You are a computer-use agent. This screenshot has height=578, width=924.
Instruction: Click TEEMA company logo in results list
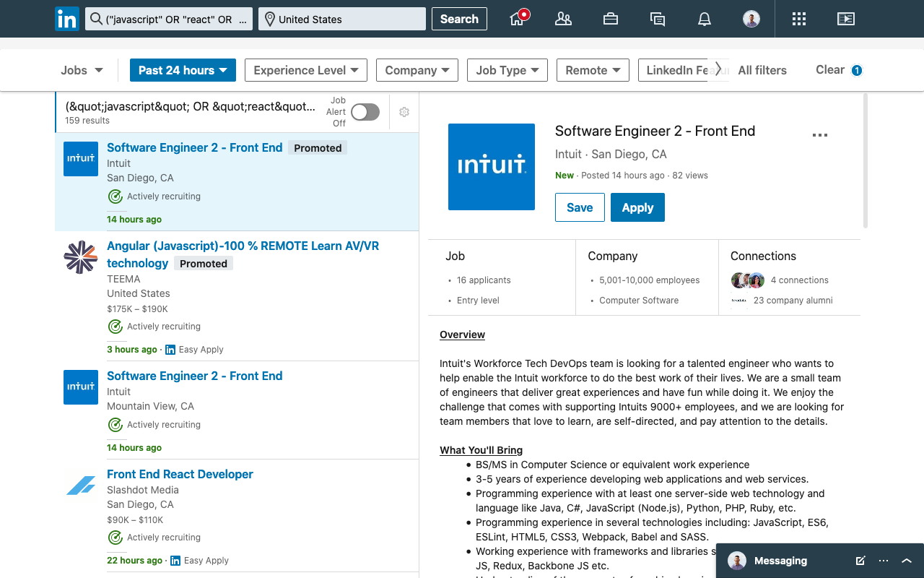click(81, 257)
